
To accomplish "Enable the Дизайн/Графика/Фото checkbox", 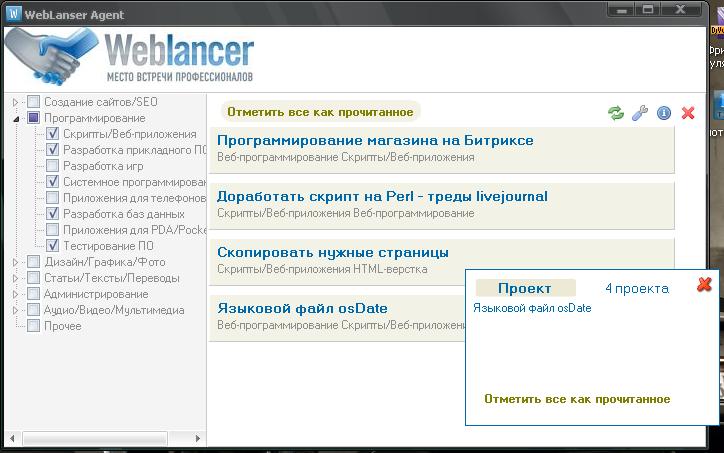I will point(33,262).
